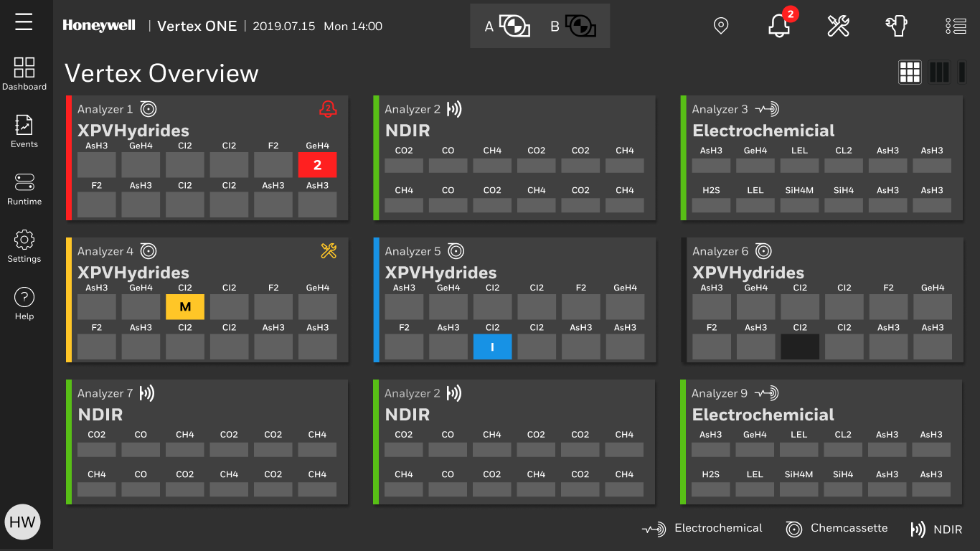Click the Analyzer 6 label
Viewport: 980px width, 551px height.
720,251
